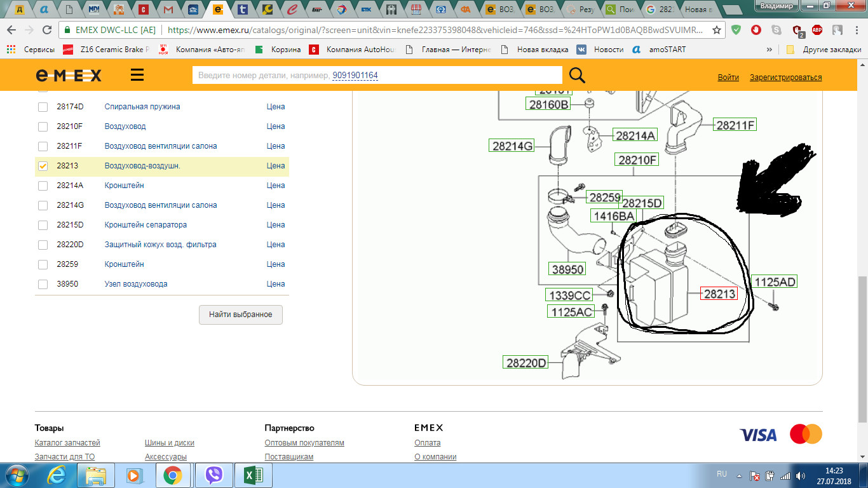Reload the page

tap(47, 30)
